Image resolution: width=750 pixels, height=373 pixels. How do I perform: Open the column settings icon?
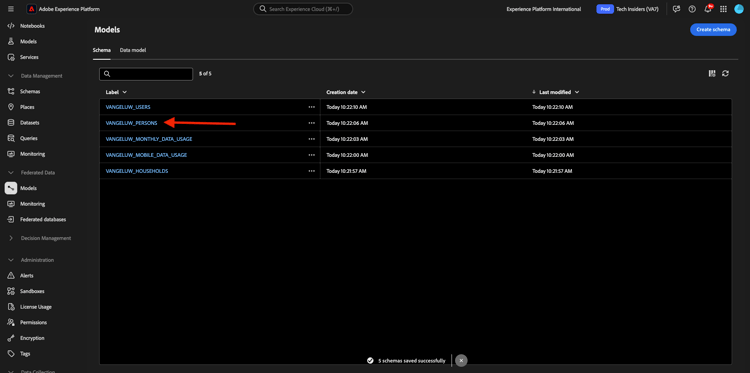click(712, 74)
